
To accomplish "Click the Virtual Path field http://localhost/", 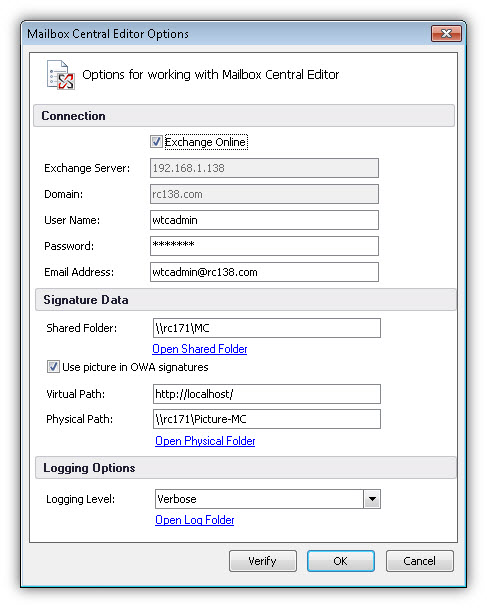I will point(267,394).
